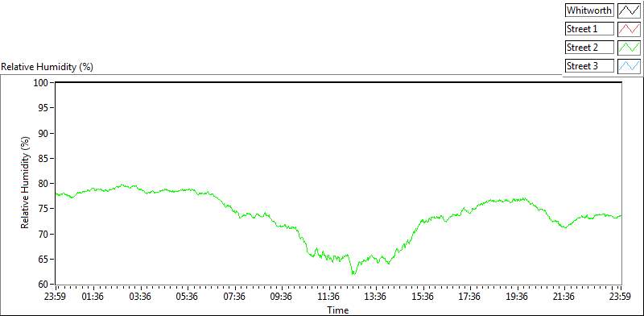Click the Relative Humidity (%) graph caption

point(47,67)
